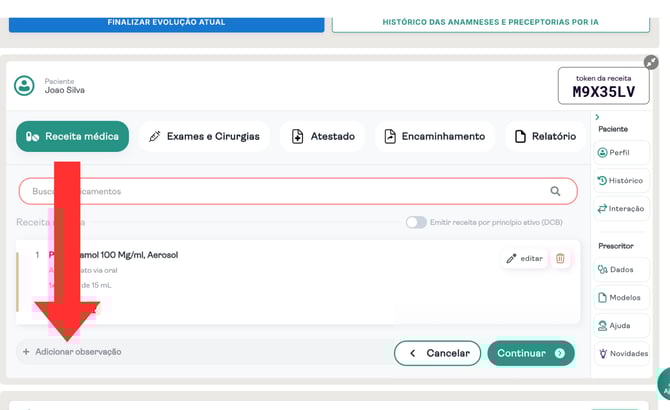Image resolution: width=670 pixels, height=410 pixels.
Task: Collapse the right sidebar chevron
Action: coord(597,118)
